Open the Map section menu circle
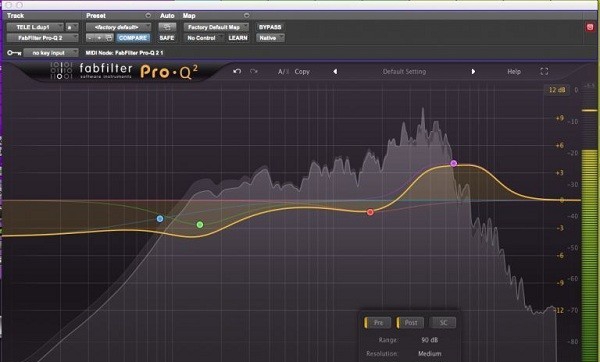This screenshot has height=362, width=600. pos(246,16)
